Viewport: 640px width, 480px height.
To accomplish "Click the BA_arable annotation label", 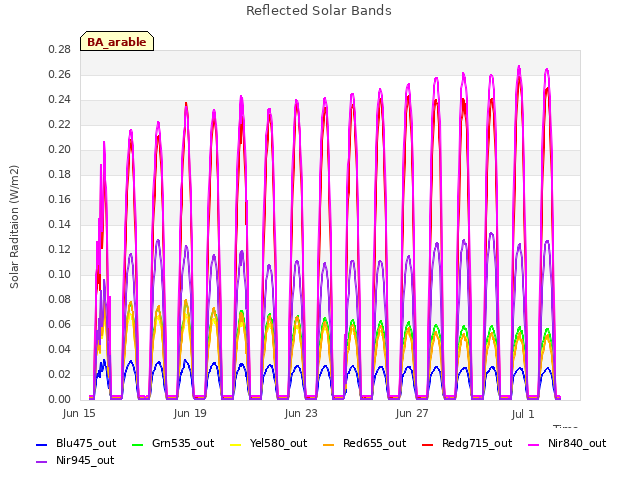I will point(117,42).
